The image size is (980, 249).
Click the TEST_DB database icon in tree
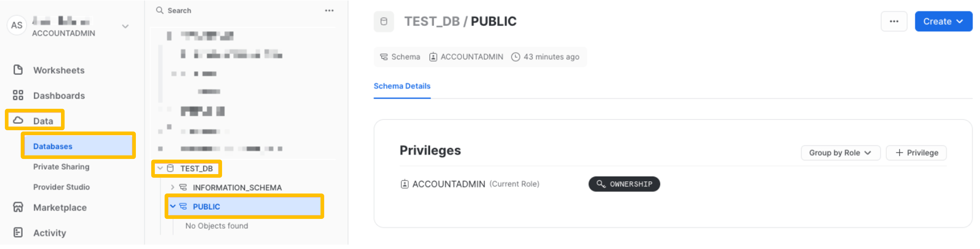click(170, 168)
